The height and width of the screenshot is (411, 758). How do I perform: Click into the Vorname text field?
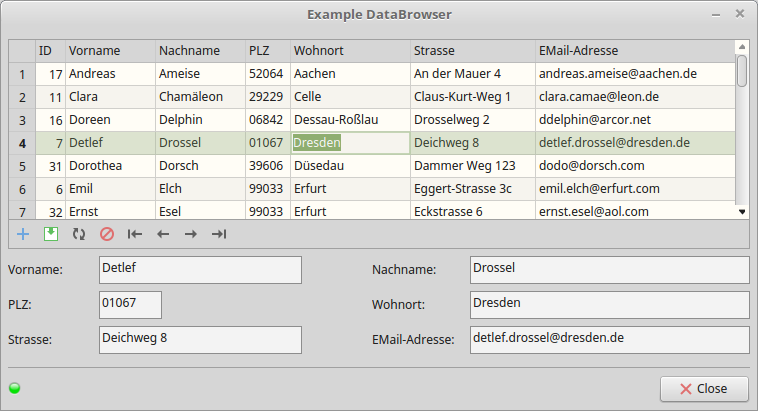(200, 270)
